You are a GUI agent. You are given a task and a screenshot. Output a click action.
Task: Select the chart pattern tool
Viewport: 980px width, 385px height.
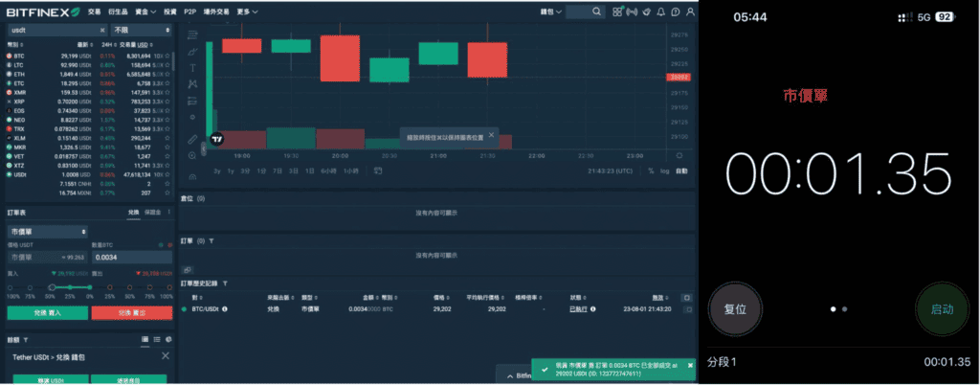(192, 83)
